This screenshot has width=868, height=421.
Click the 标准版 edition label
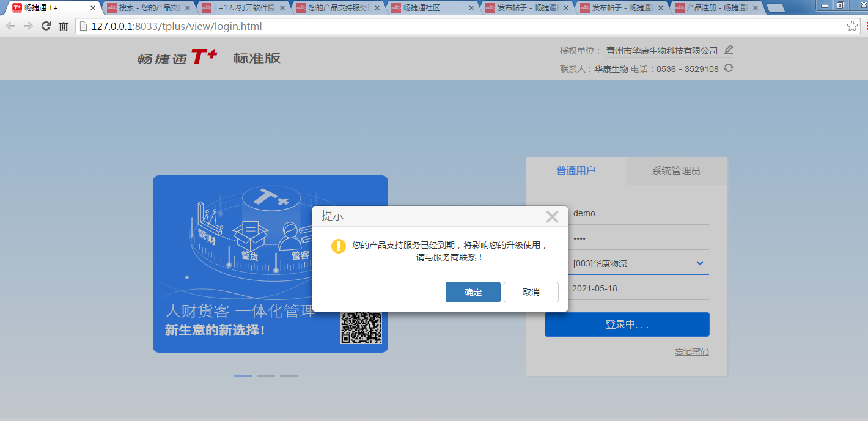coord(257,58)
